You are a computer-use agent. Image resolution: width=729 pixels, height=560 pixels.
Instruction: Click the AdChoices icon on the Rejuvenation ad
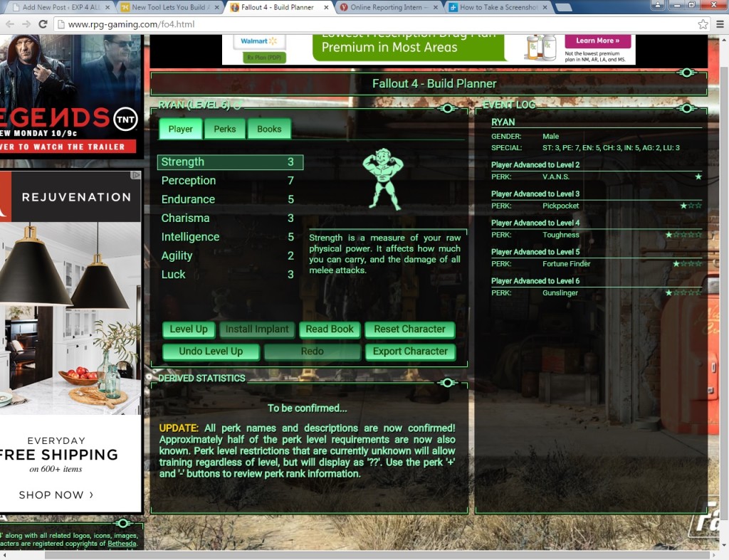[x=135, y=175]
